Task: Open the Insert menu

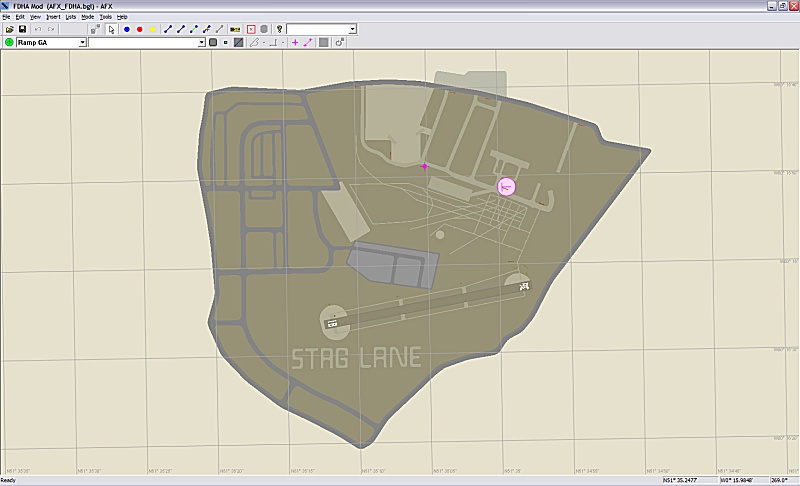Action: pyautogui.click(x=53, y=17)
